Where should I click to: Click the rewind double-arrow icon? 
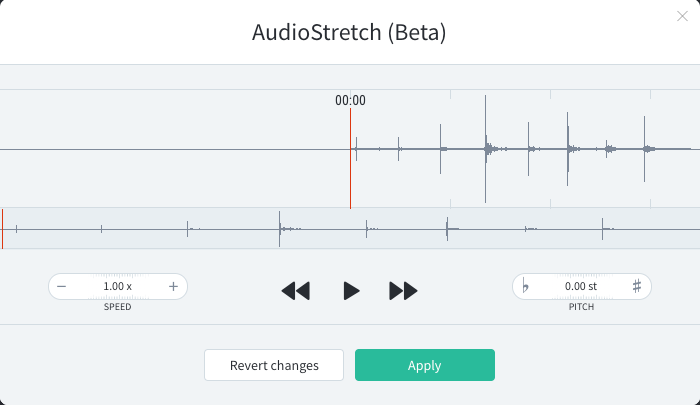pyautogui.click(x=296, y=291)
